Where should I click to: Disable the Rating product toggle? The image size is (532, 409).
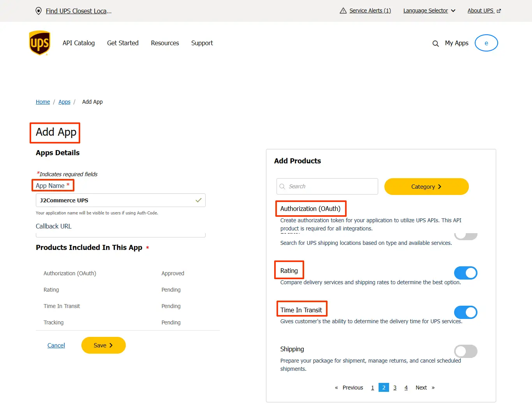[465, 273]
